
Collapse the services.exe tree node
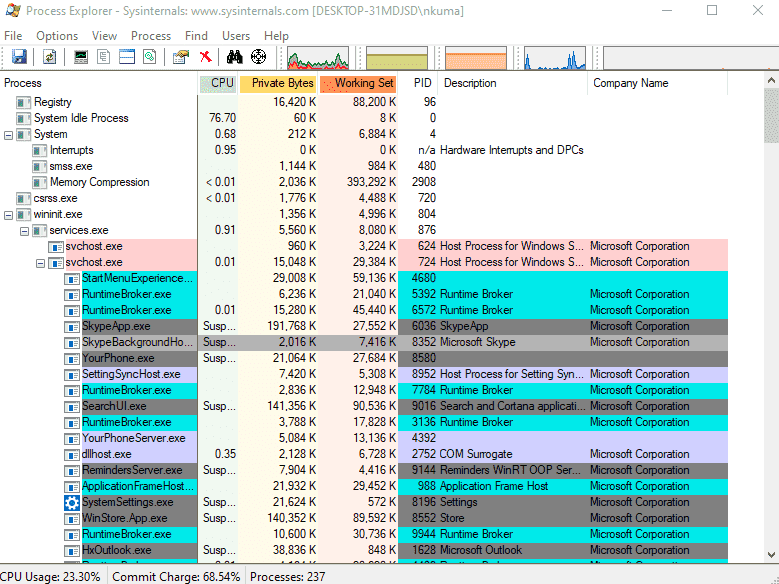pos(24,231)
